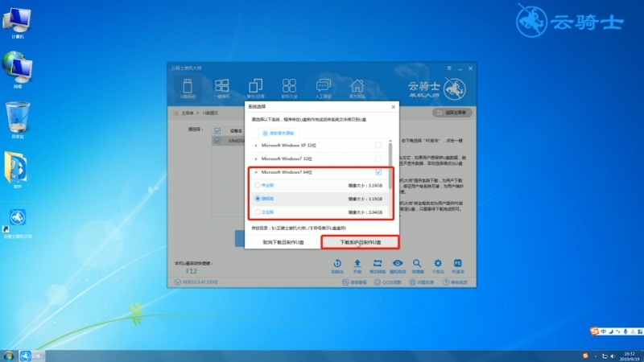Open the 回收站 recycle bin icon
The height and width of the screenshot is (362, 644).
point(17,120)
